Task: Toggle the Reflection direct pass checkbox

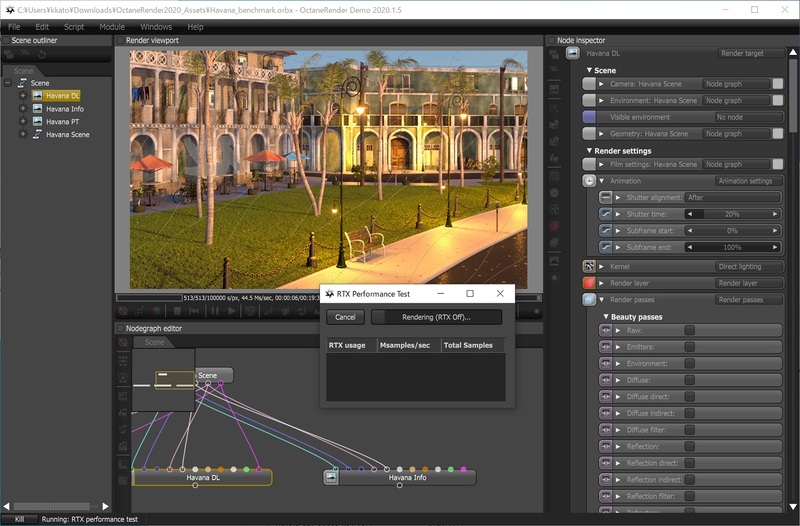Action: click(690, 463)
